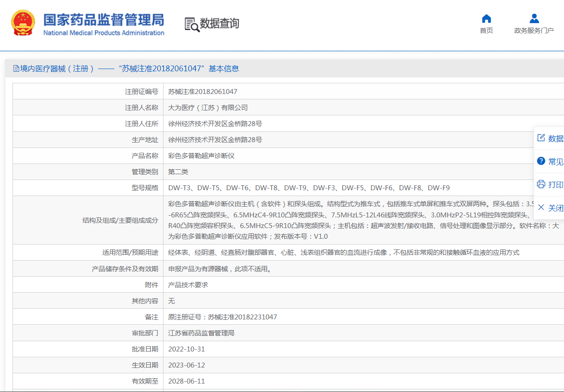Click 数据查询 header title
This screenshot has width=564, height=392.
tap(220, 24)
